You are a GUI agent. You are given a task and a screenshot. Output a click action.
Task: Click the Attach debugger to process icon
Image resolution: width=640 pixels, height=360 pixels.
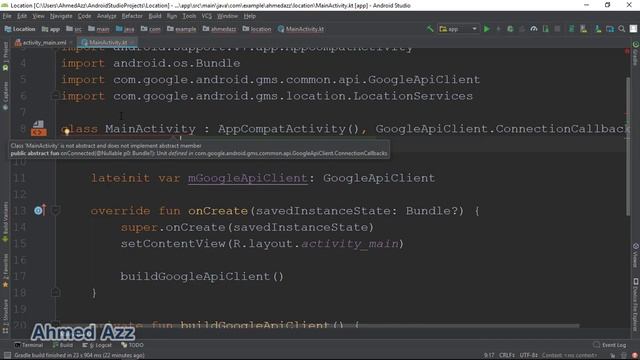click(545, 29)
